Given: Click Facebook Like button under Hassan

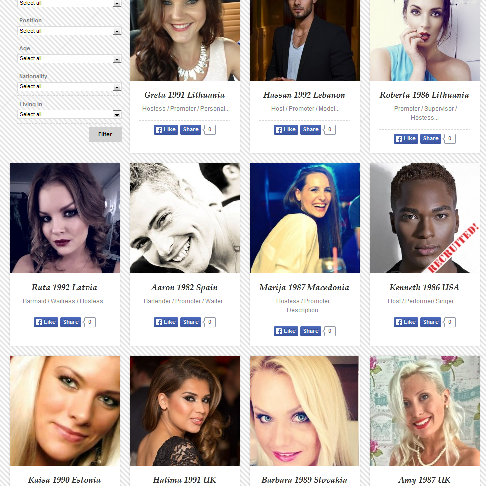Looking at the screenshot, I should pos(286,129).
